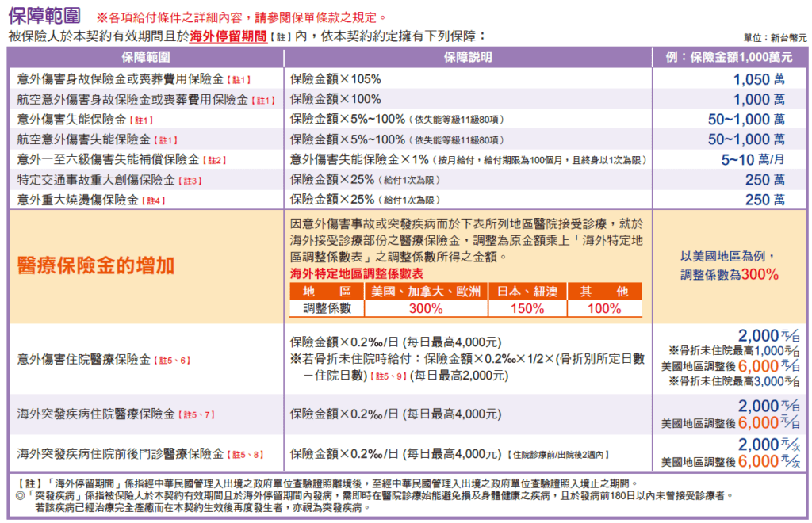Click the 美國、加拿大、歐洲 region header

point(426,292)
